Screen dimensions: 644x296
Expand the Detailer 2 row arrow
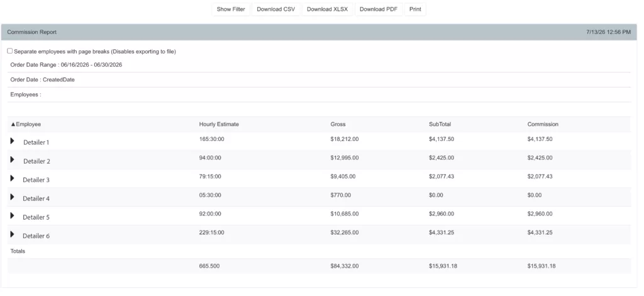pos(13,159)
